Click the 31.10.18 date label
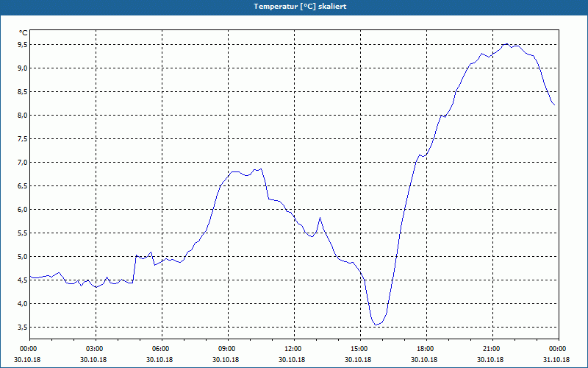 (x=556, y=359)
